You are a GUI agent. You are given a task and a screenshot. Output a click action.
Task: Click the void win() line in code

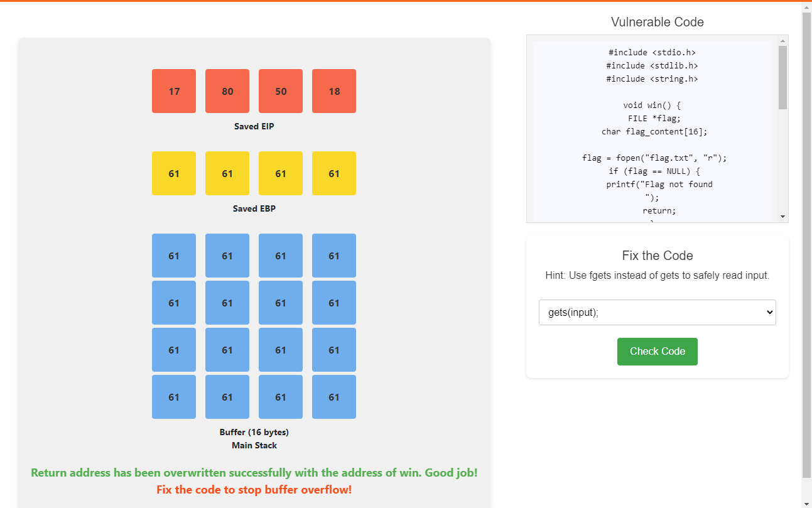(x=652, y=105)
